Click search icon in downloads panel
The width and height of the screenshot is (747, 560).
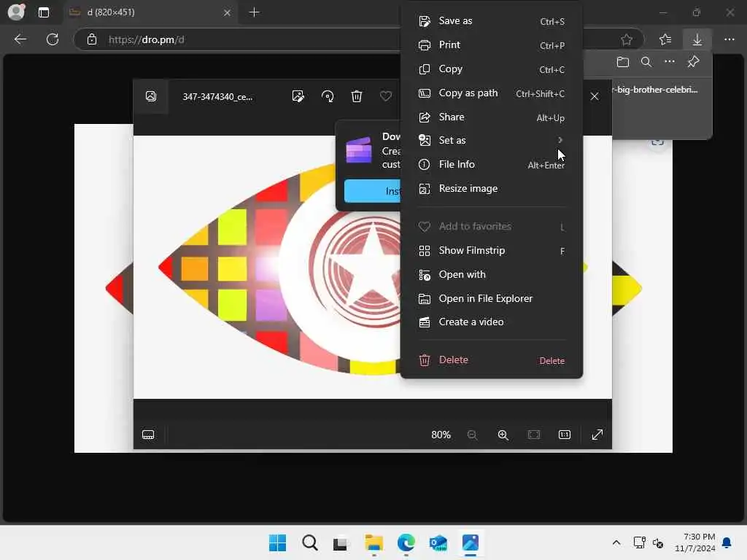coord(646,62)
